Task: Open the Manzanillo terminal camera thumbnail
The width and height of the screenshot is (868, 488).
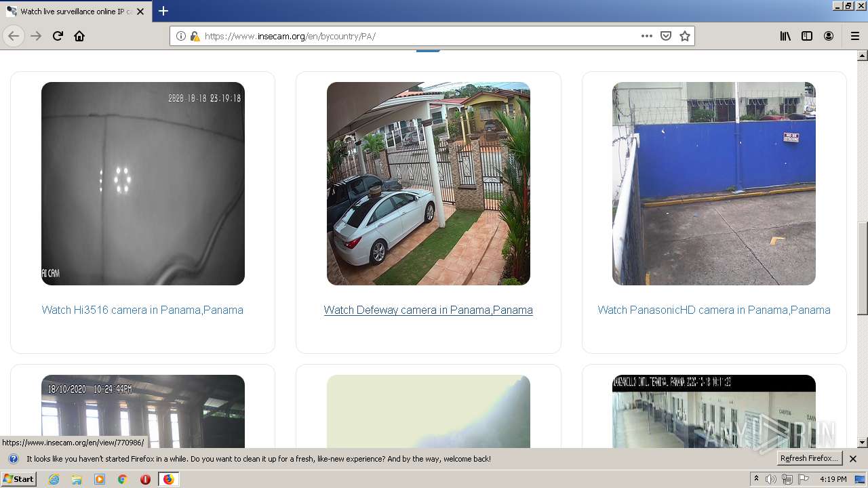Action: tap(714, 411)
